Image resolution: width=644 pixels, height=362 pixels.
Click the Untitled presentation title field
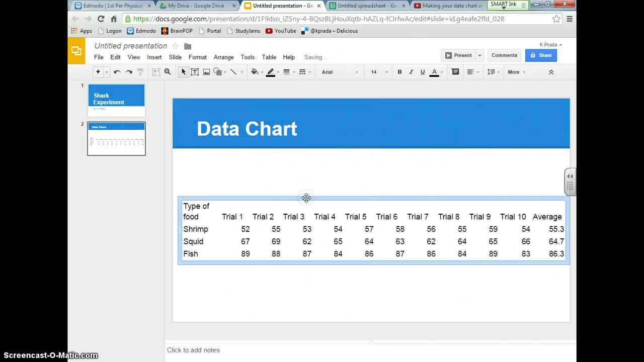[x=131, y=46]
